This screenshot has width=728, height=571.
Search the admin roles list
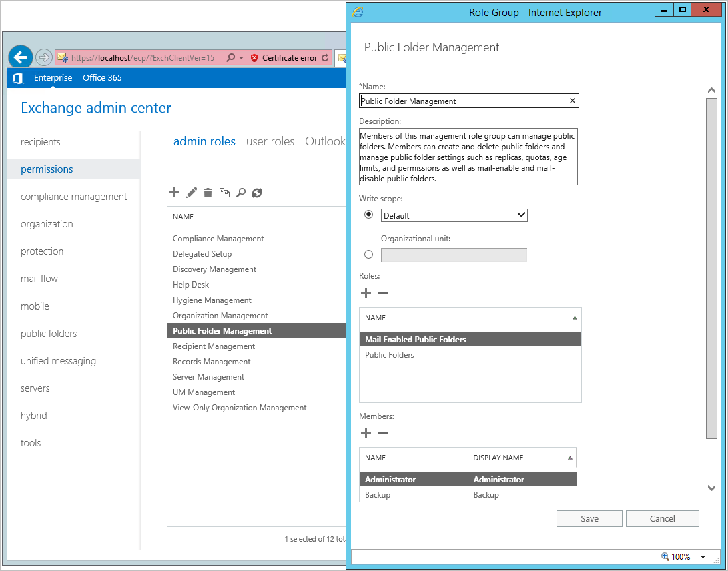(x=240, y=193)
